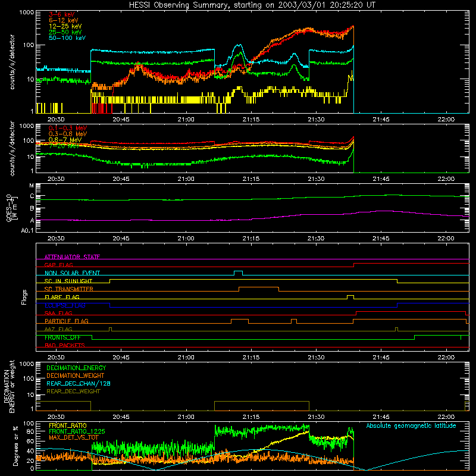Click the FRONT_RATIO legend label
This screenshot has width=476, height=476.
tap(68, 425)
